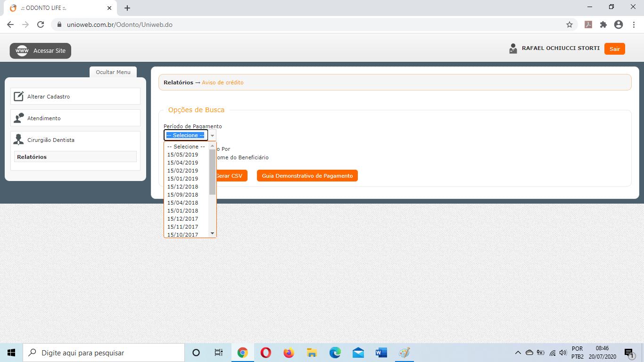This screenshot has width=644, height=362.
Task: Click the dropdown list scroll up arrow
Action: tap(212, 146)
